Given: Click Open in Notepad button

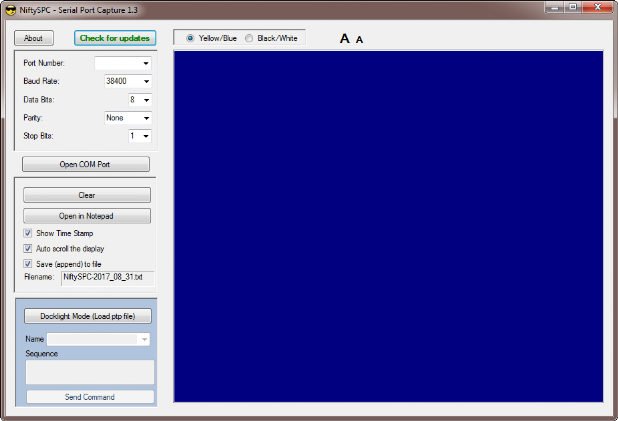Looking at the screenshot, I should tap(87, 216).
